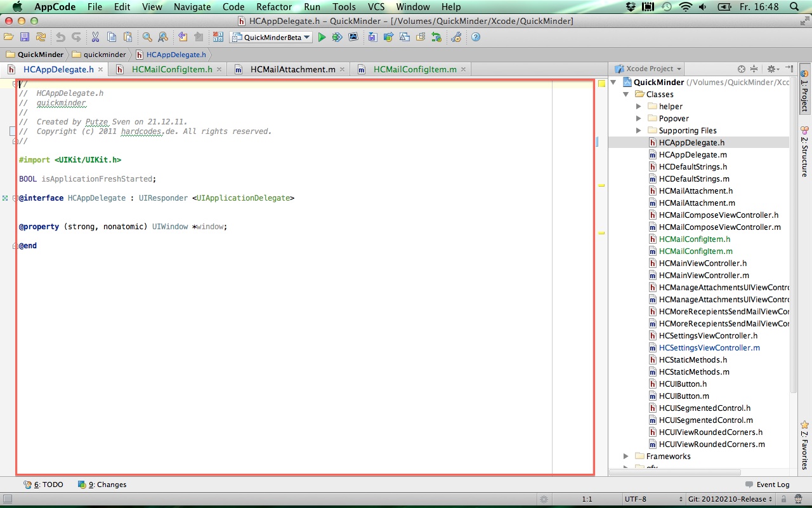Expand the Popover folder
The image size is (812, 508).
(x=638, y=119)
